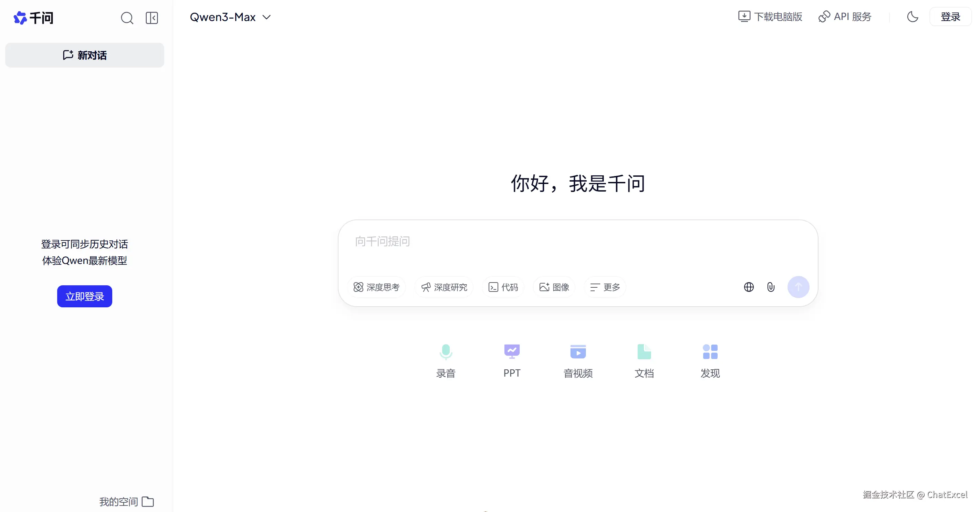Click the globe web search icon

[x=748, y=287]
